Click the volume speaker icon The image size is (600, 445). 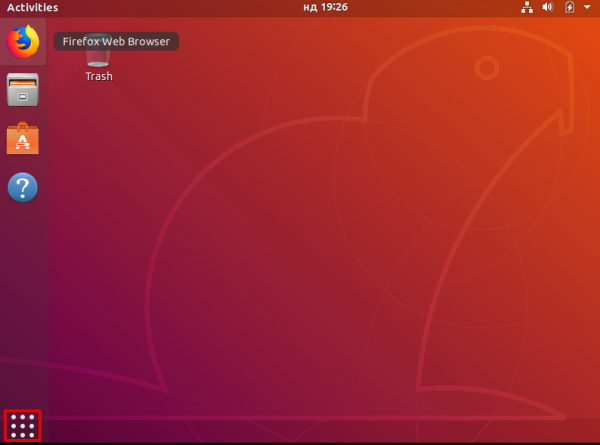(548, 7)
